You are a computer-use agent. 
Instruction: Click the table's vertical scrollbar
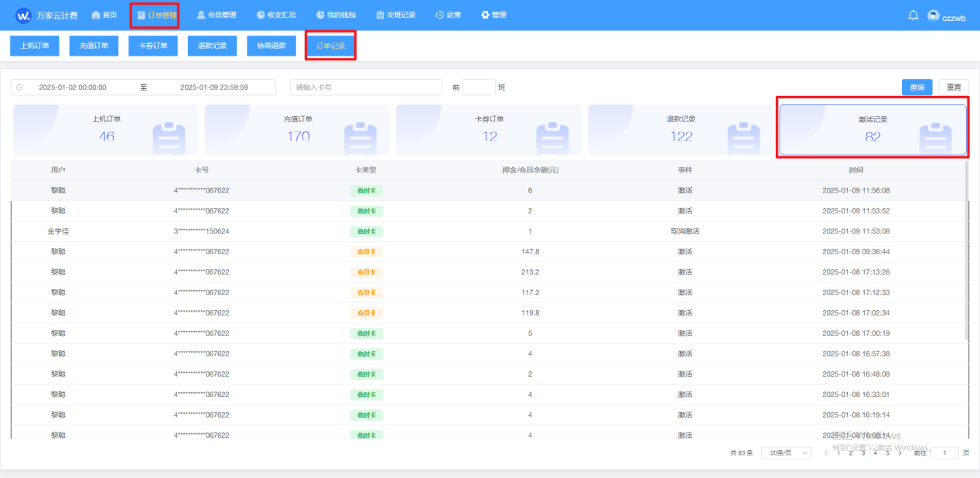coord(967,251)
